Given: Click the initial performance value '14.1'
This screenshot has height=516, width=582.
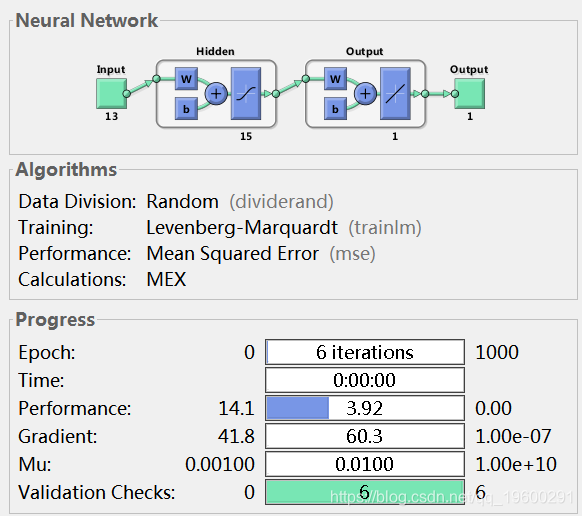Looking at the screenshot, I should pos(236,408).
